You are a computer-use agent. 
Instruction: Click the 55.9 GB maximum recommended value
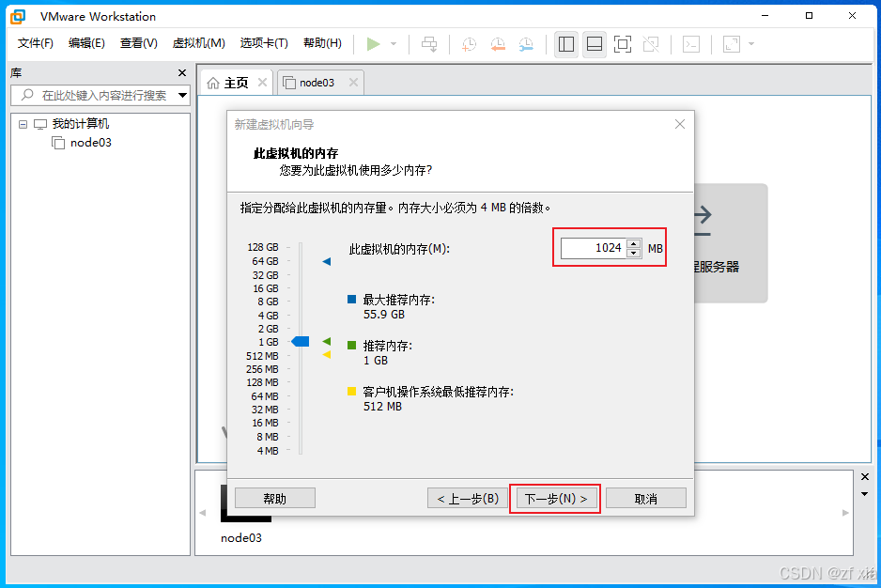click(384, 315)
